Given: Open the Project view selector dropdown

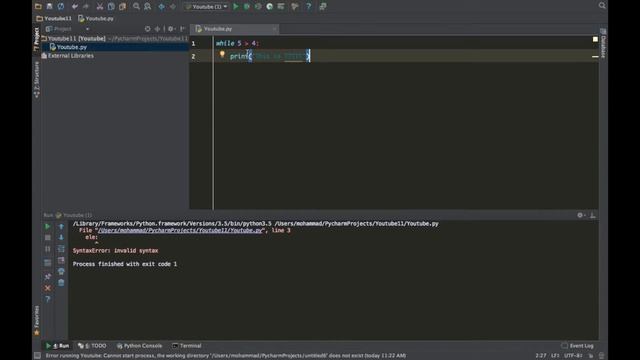Looking at the screenshot, I should tap(67, 29).
